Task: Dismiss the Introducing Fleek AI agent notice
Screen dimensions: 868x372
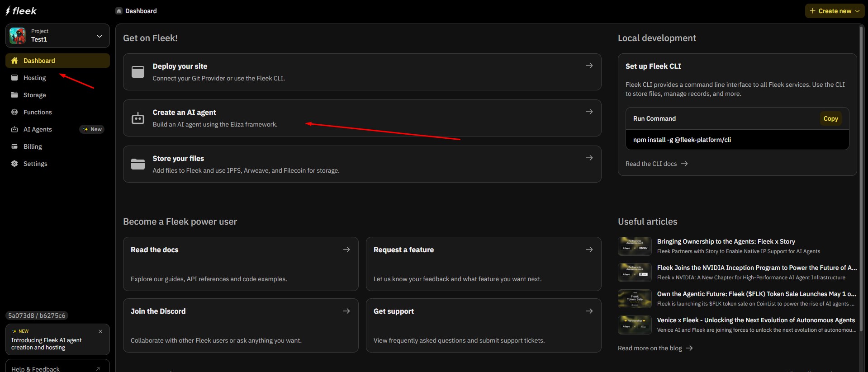Action: coord(100,331)
